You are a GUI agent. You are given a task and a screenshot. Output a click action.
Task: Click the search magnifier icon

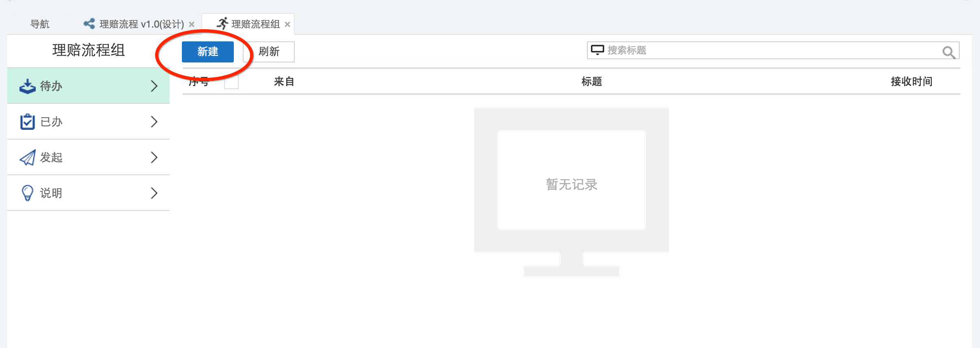click(x=949, y=52)
